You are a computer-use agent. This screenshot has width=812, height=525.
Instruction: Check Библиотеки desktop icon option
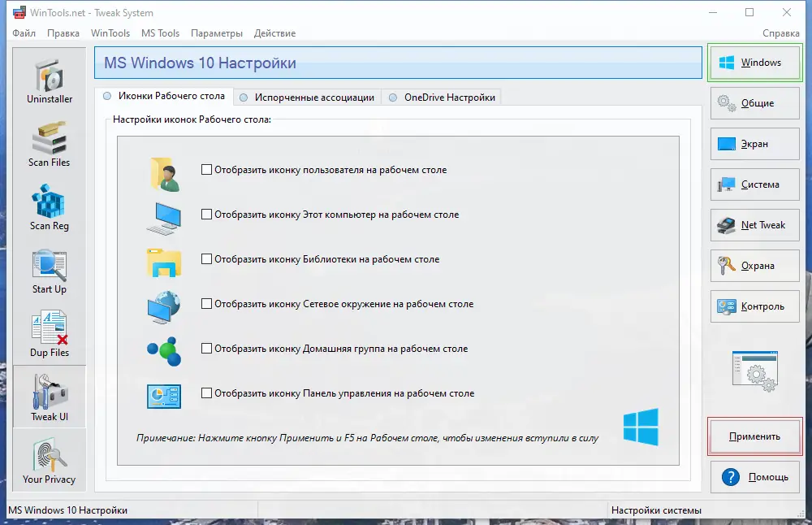(321, 258)
